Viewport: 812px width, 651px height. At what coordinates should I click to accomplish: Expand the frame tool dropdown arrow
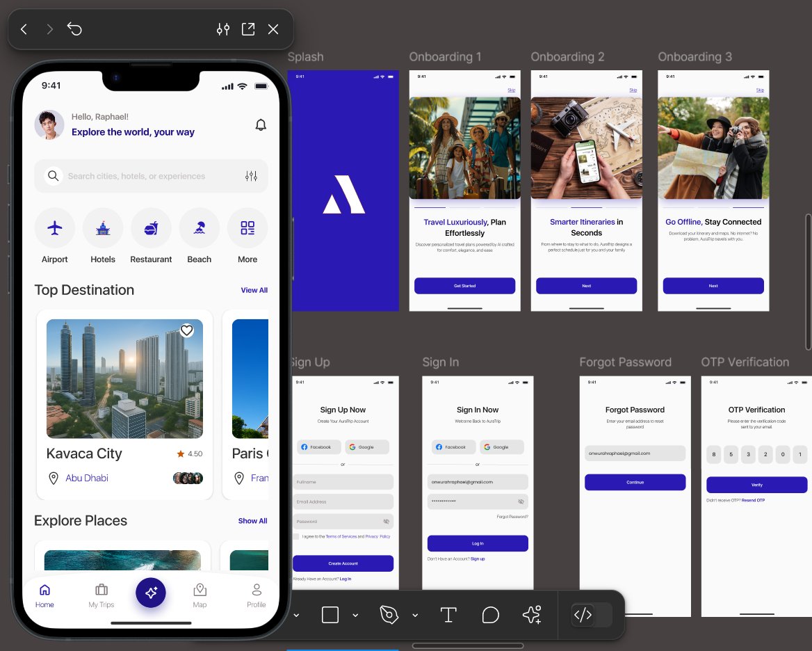coord(297,616)
